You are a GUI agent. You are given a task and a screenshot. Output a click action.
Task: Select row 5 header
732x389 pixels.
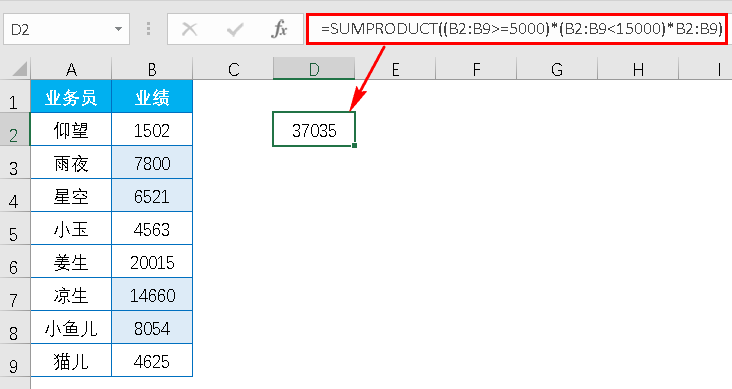point(14,229)
